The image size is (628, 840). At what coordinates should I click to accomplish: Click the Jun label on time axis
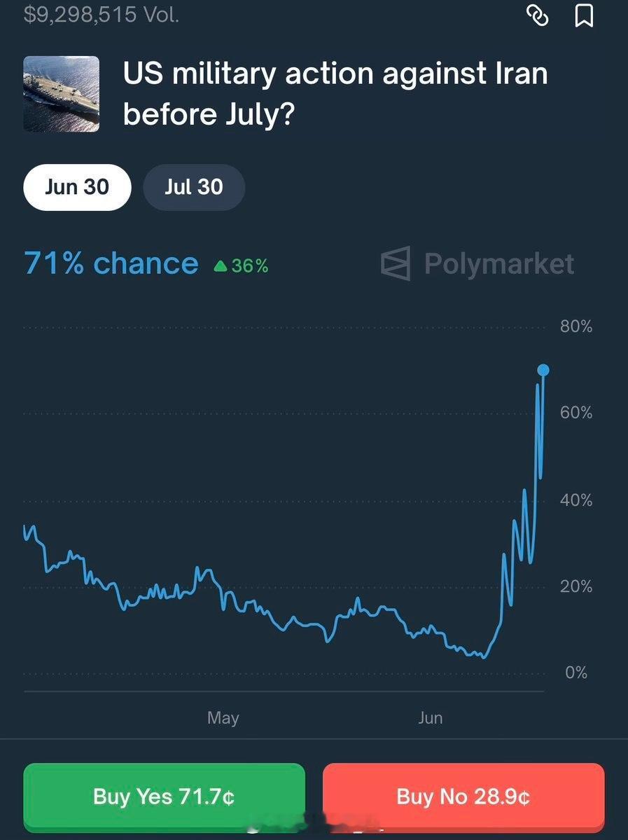coord(431,718)
